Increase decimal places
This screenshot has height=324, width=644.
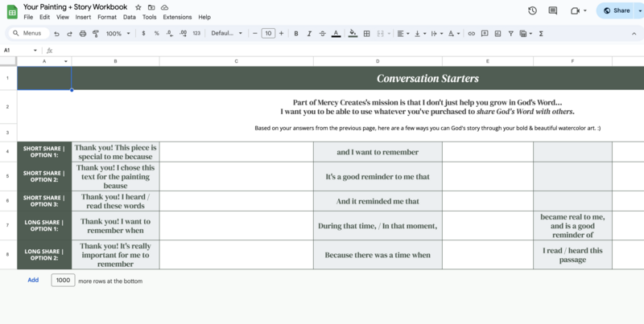(184, 34)
